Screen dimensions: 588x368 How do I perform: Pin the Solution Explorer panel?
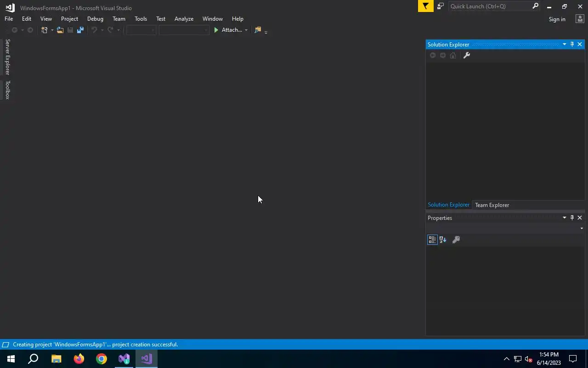pos(572,44)
